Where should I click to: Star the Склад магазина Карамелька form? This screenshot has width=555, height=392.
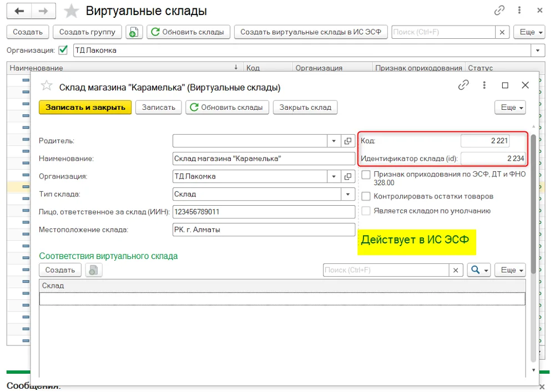pyautogui.click(x=47, y=85)
